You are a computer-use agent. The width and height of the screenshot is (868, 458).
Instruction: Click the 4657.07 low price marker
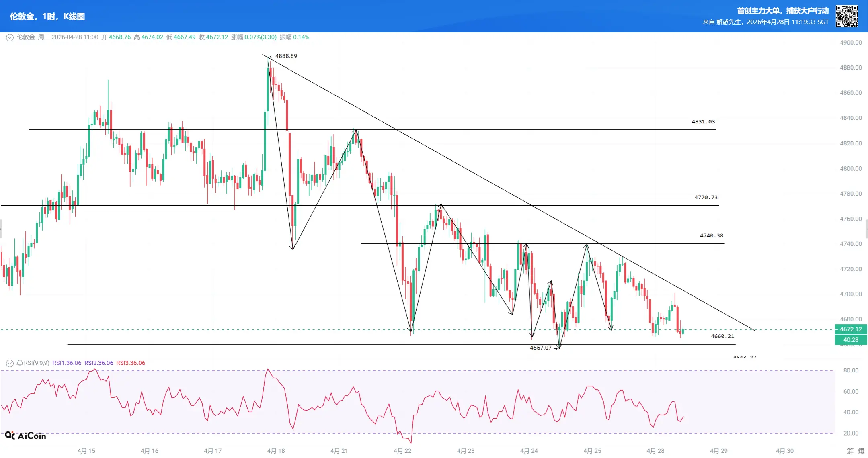coord(541,348)
